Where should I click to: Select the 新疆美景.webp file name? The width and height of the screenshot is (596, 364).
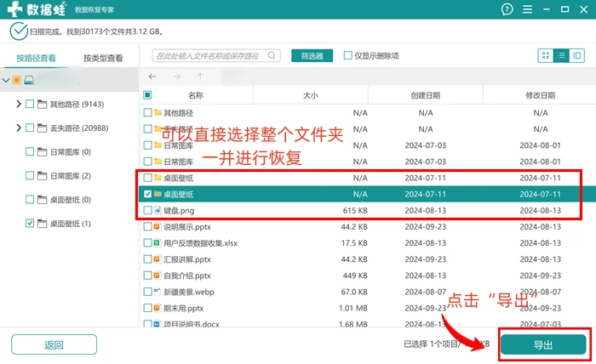tap(188, 292)
